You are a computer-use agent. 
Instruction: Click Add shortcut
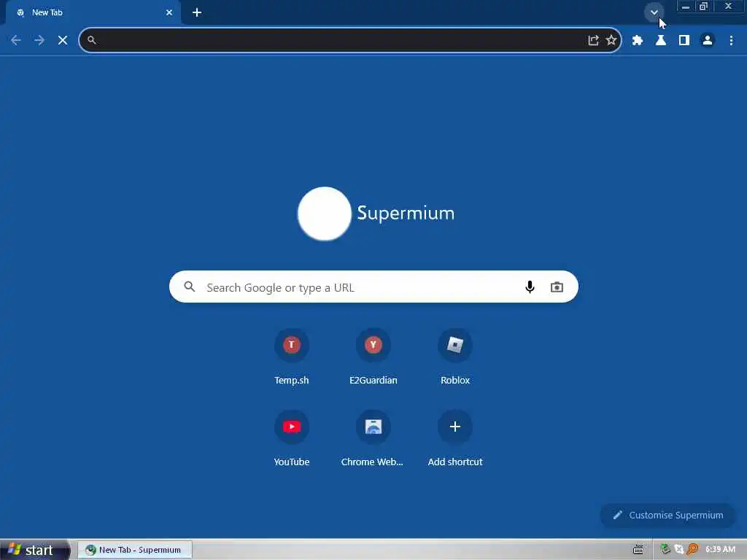(x=455, y=438)
